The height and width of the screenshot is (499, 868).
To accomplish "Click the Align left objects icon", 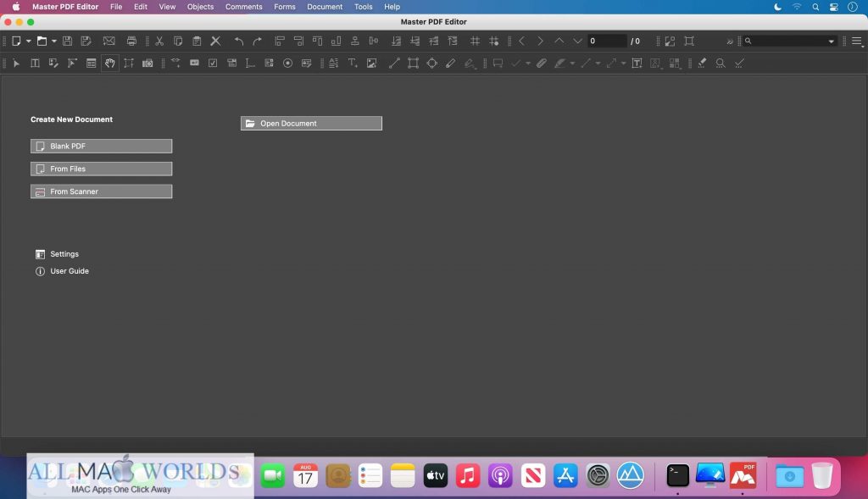I will tap(280, 41).
